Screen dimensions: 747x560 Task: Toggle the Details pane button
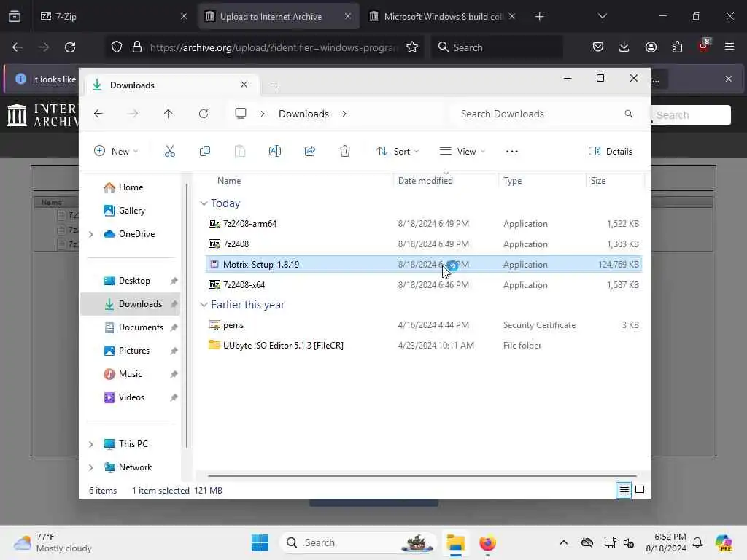click(611, 152)
